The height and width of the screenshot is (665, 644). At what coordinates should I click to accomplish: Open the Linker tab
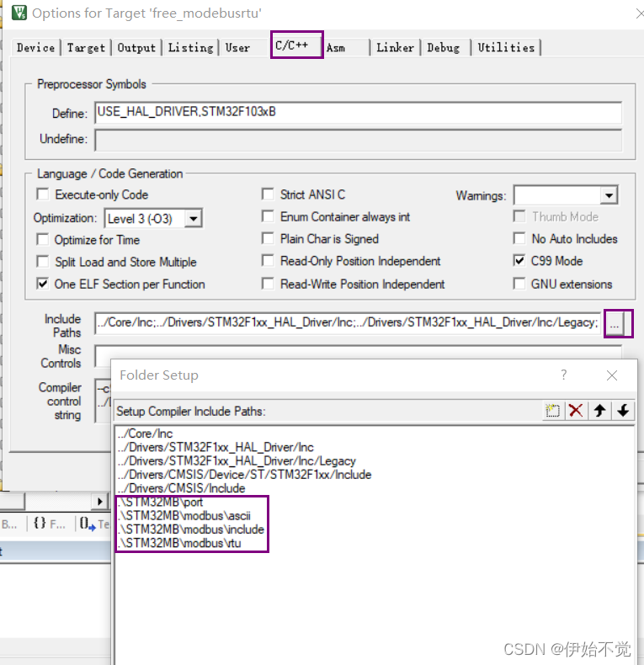[395, 47]
